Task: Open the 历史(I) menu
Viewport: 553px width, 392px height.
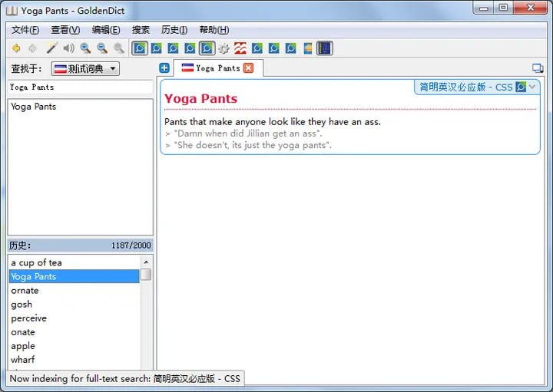Action: click(x=174, y=30)
